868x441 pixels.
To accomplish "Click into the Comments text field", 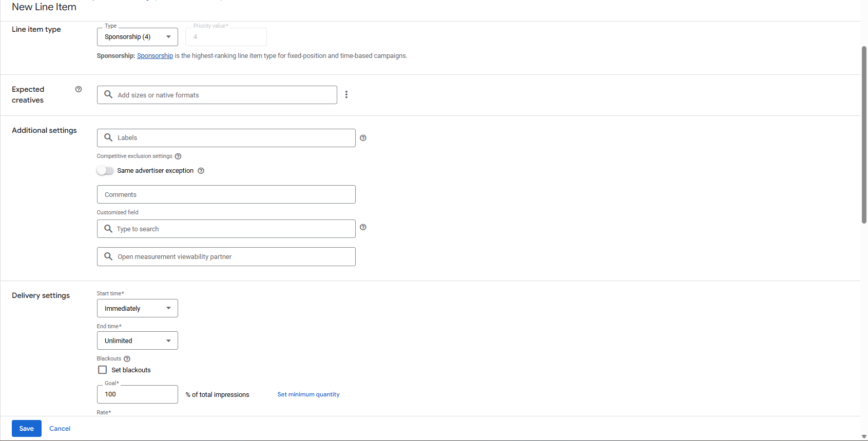I will 226,194.
